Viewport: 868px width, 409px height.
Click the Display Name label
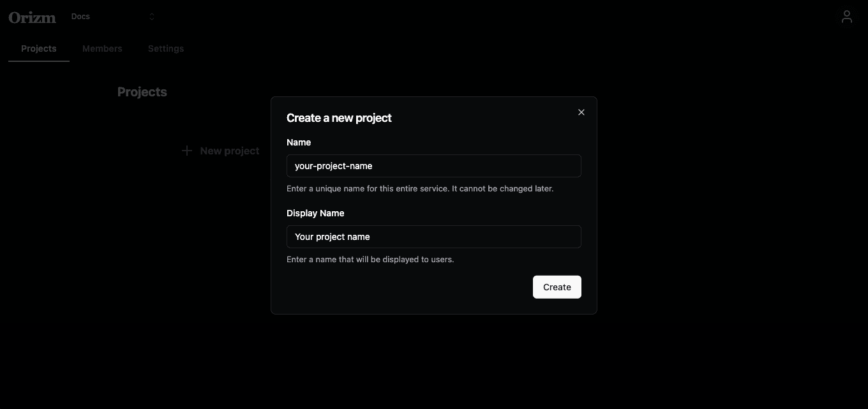click(315, 213)
